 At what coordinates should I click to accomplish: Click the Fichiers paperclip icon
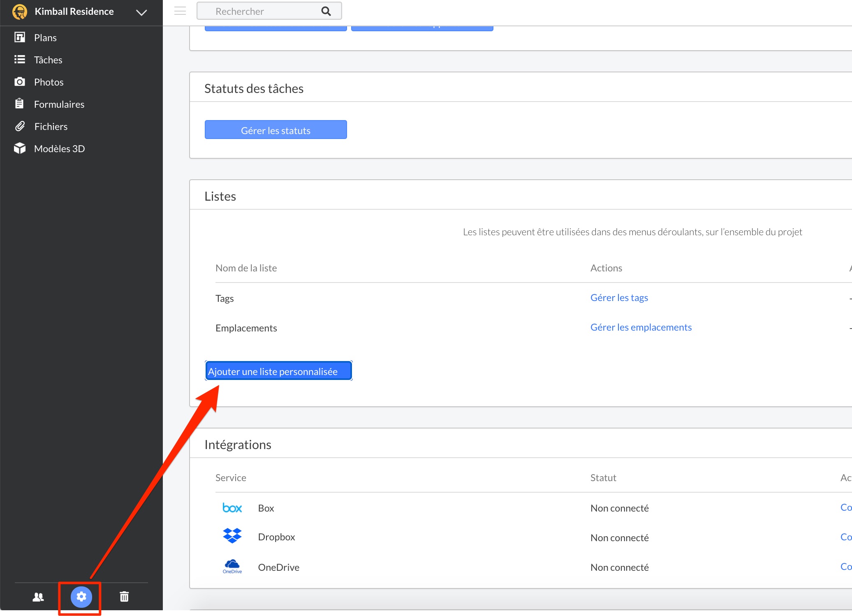(x=20, y=126)
